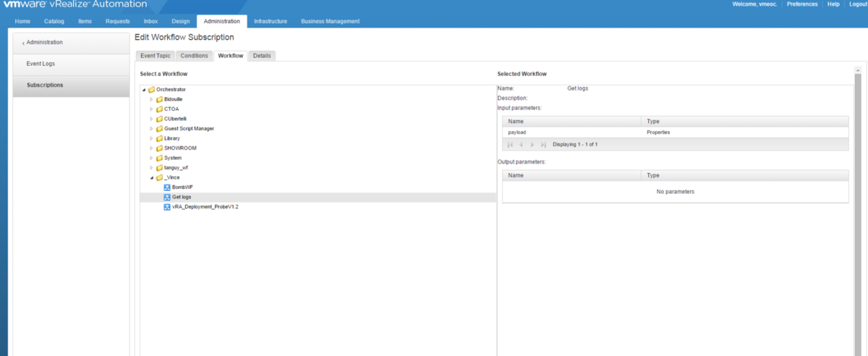Screen dimensions: 868x356
Task: Expand the CUbertelli folder
Action: 151,119
